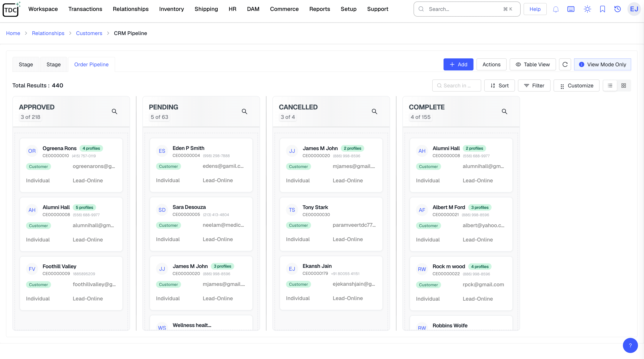644x359 pixels.
Task: Open the Shipping menu
Action: tap(206, 9)
